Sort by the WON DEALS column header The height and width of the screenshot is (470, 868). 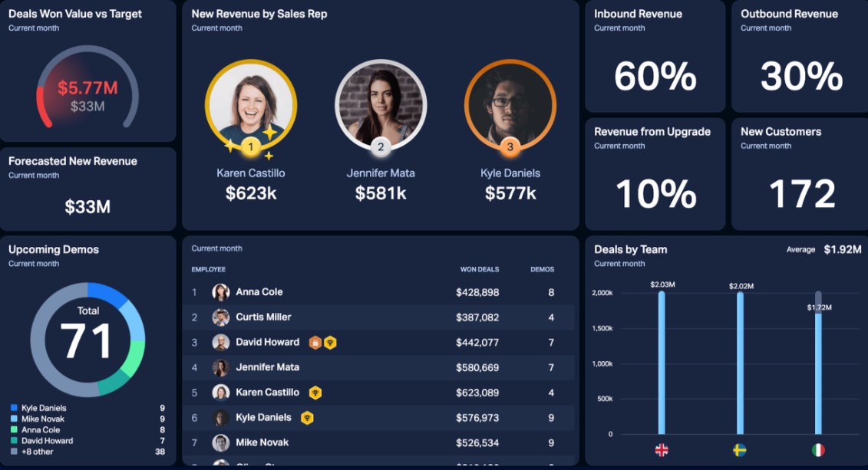[x=479, y=270]
